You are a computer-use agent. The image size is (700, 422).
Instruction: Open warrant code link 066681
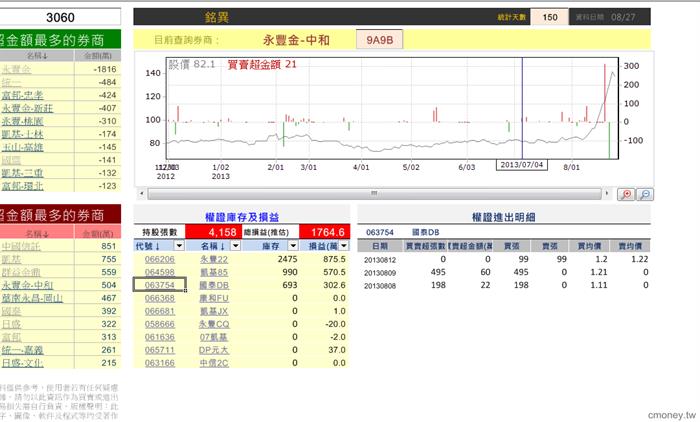pyautogui.click(x=159, y=311)
